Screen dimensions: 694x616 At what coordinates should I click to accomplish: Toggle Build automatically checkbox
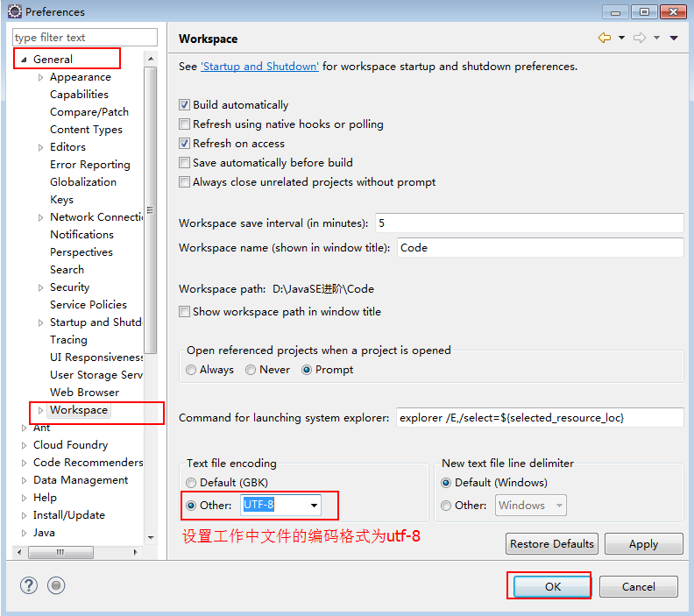click(x=184, y=105)
